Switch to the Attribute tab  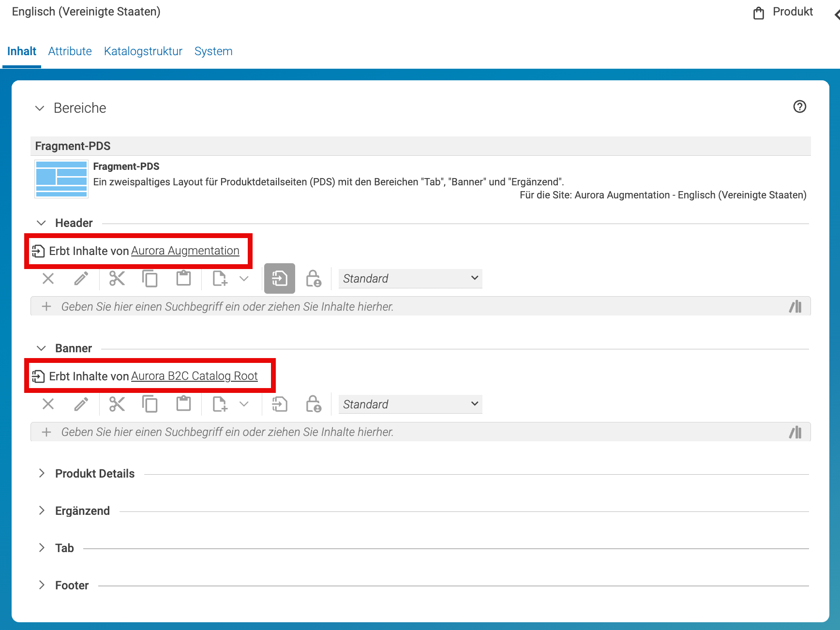[x=70, y=51]
